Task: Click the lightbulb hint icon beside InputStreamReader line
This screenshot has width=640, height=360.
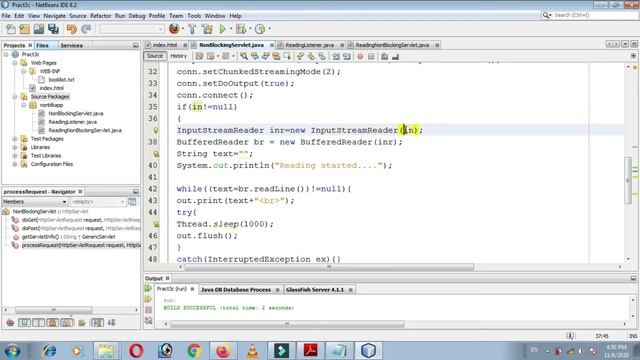Action: tap(156, 131)
